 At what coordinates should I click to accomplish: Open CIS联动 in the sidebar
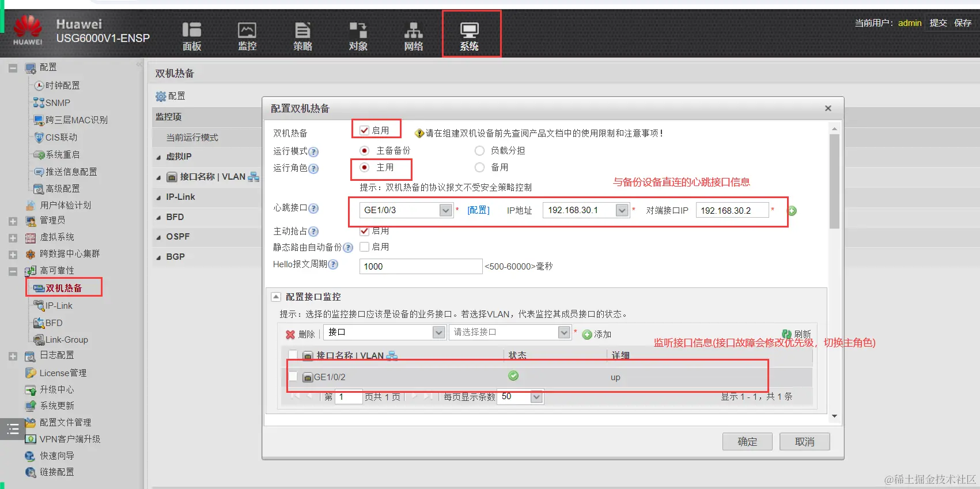point(61,138)
